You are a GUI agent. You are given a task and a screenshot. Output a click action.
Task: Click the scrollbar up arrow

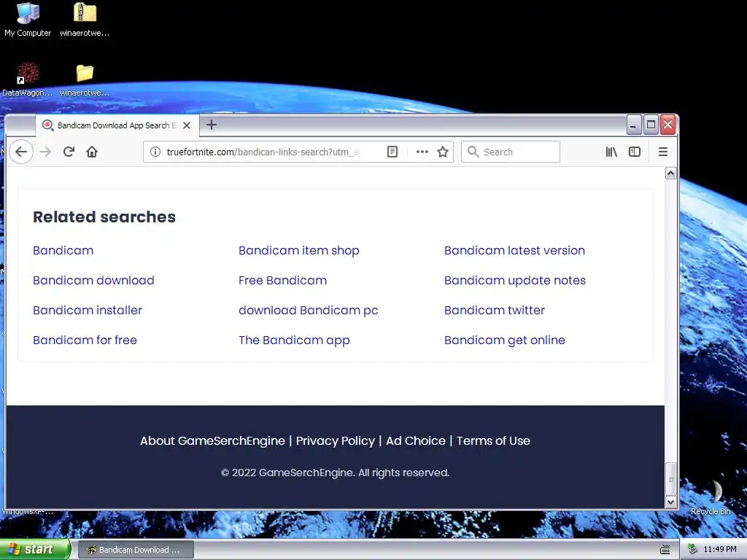click(671, 174)
